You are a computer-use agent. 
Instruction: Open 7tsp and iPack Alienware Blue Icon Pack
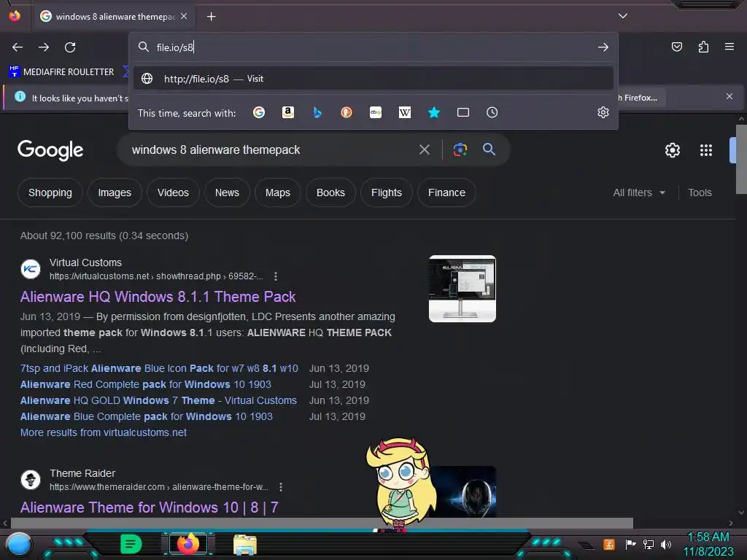159,368
